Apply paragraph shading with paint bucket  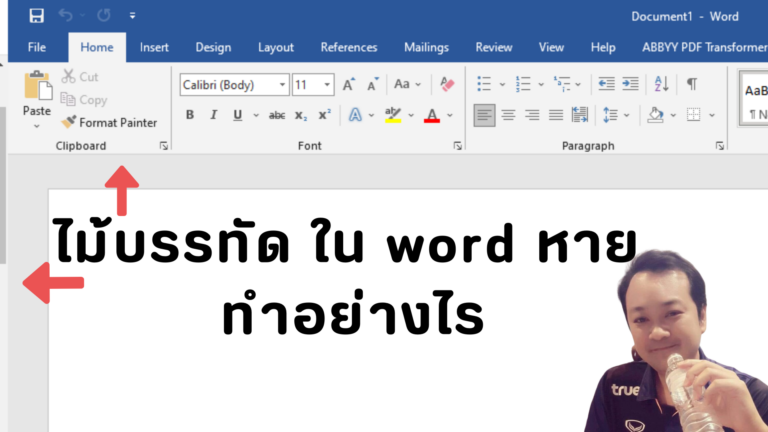[656, 115]
